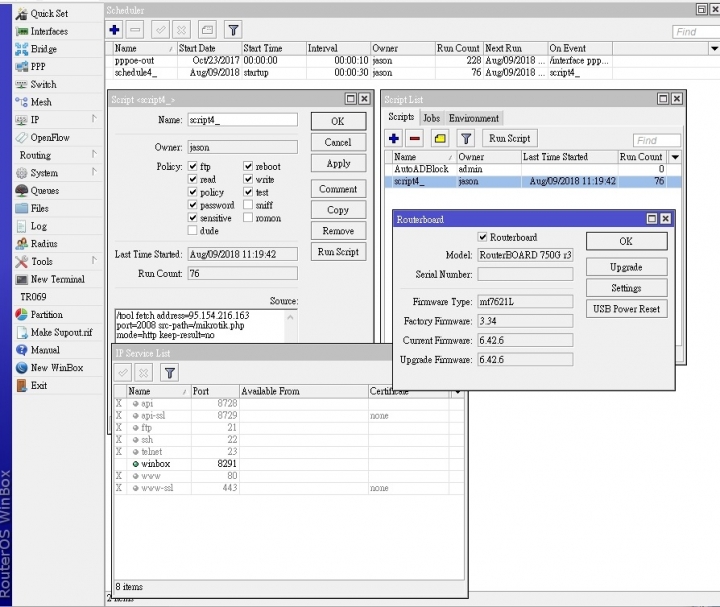Select winbox service row
Image resolution: width=720 pixels, height=607 pixels.
click(x=289, y=464)
